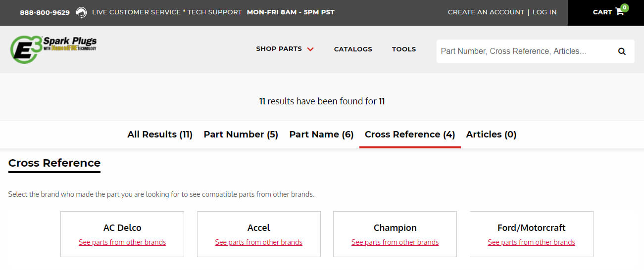
Task: Click the 888-800-9629 phone number
Action: pyautogui.click(x=45, y=12)
